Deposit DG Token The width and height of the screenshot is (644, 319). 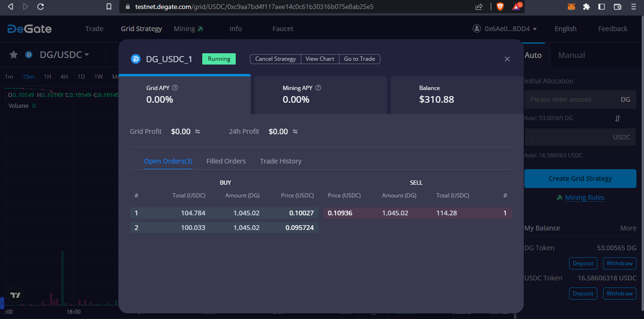pos(583,263)
